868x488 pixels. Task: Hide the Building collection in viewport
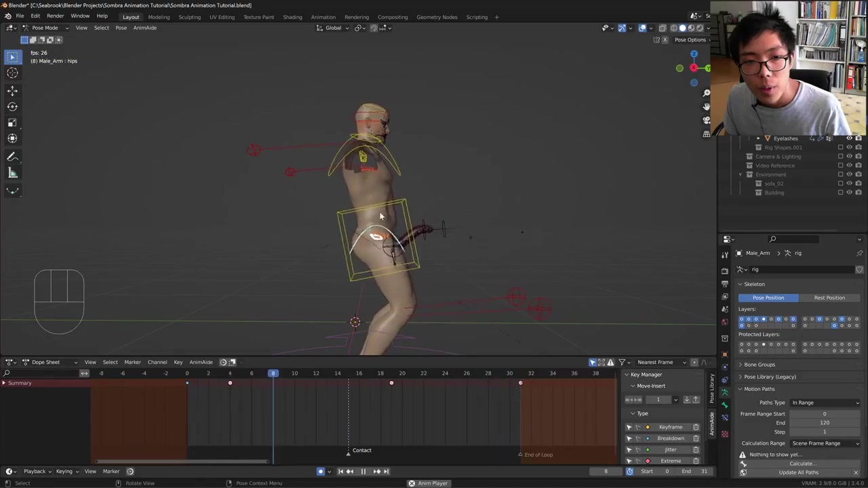tap(849, 192)
